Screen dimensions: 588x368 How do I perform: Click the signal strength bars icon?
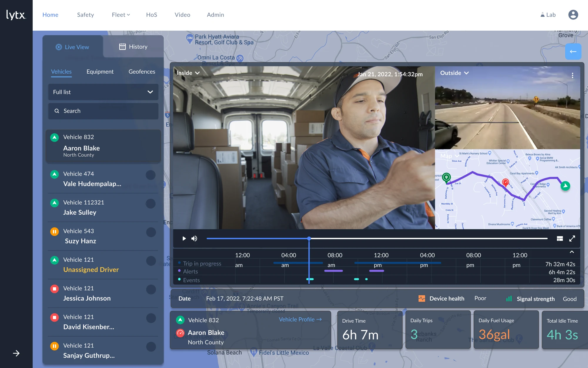click(x=509, y=299)
